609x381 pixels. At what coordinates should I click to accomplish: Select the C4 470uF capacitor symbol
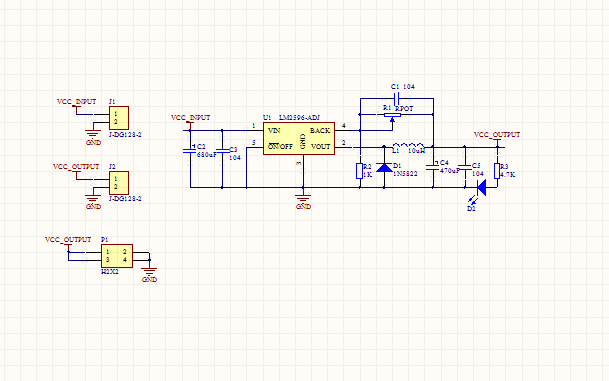(433, 167)
